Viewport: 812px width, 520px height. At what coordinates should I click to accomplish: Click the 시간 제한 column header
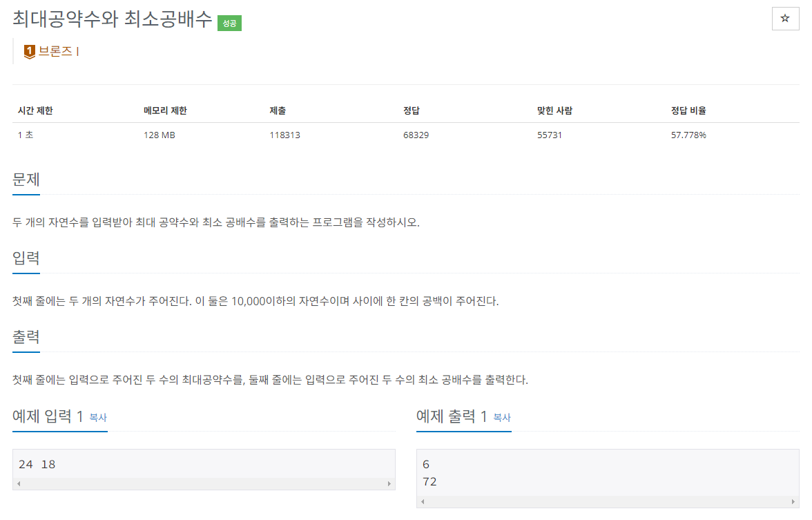tap(35, 110)
